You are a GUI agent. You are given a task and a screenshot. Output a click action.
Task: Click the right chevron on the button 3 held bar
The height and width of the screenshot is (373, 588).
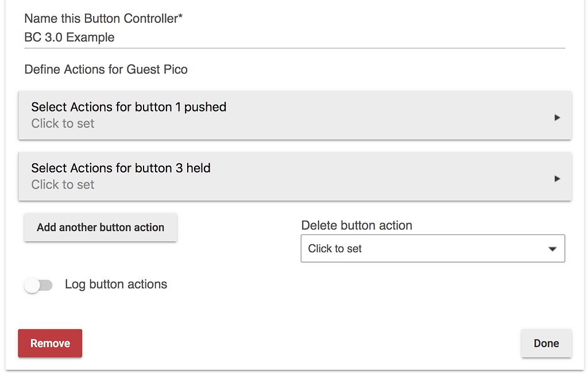[556, 178]
